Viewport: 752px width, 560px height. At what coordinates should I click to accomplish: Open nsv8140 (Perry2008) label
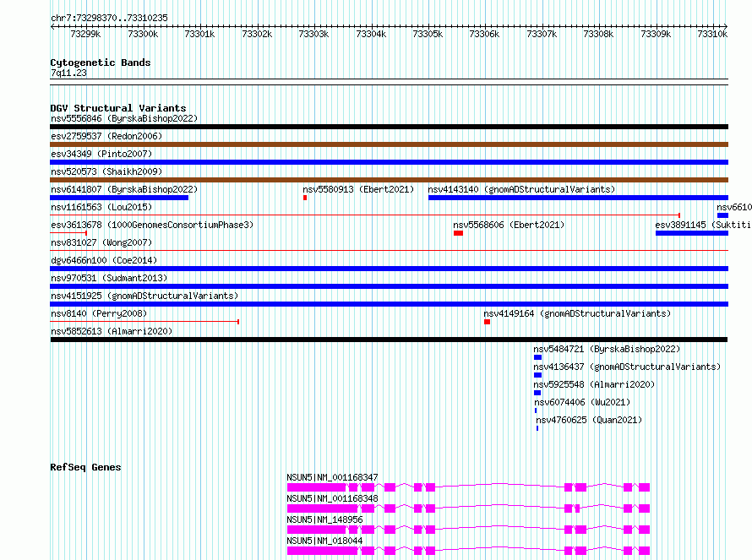click(x=99, y=313)
